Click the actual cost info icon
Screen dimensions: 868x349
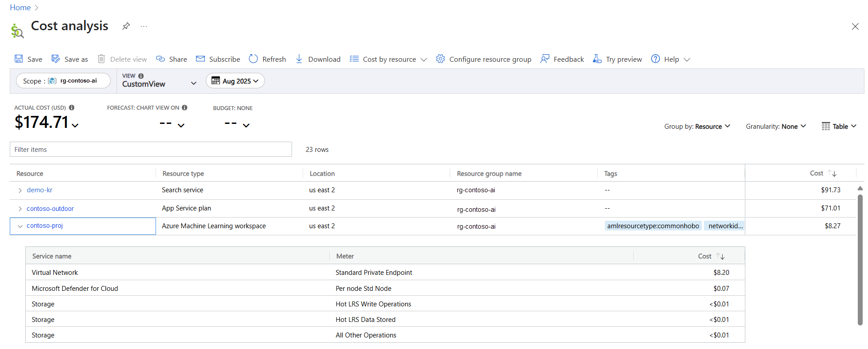[x=72, y=107]
